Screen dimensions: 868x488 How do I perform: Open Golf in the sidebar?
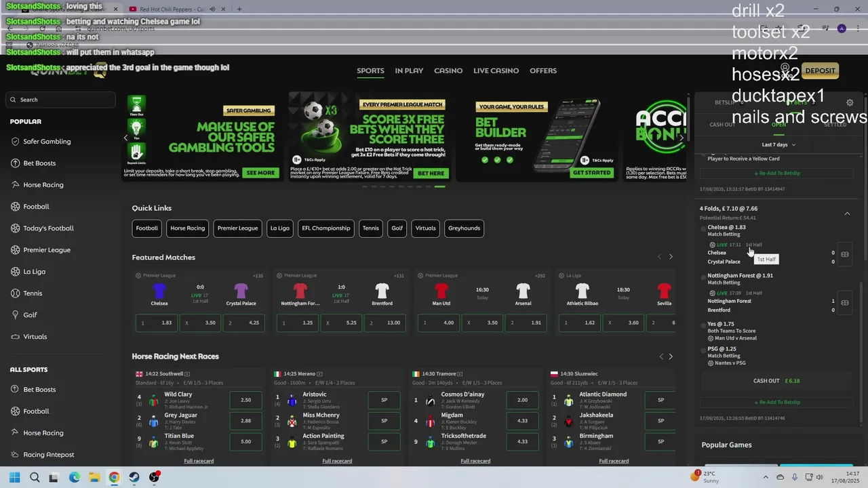point(24,315)
